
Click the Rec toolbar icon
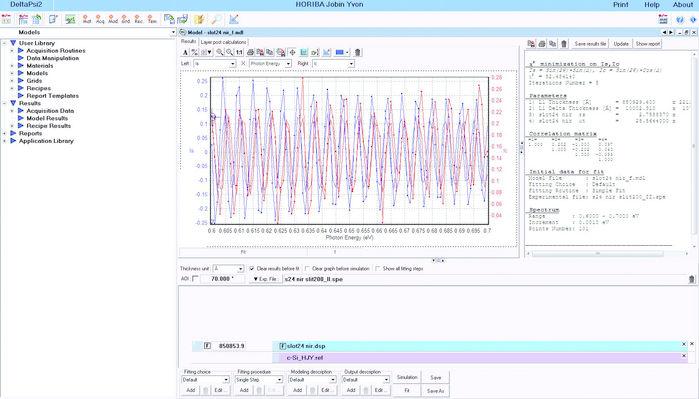point(139,19)
